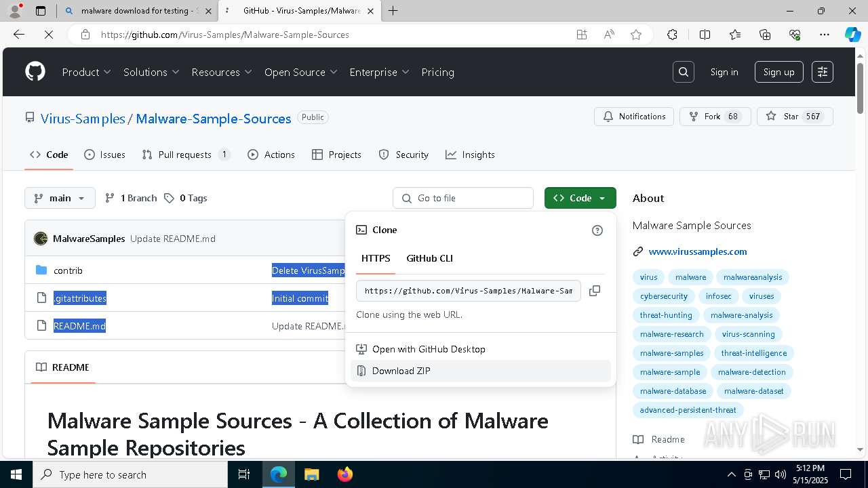Open browser collections icon
868x488 pixels.
point(765,35)
